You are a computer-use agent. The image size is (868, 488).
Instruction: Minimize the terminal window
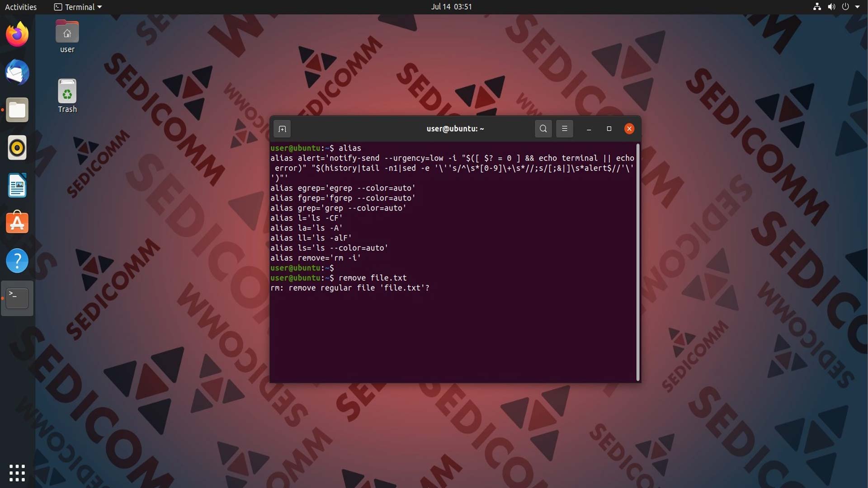click(x=589, y=129)
